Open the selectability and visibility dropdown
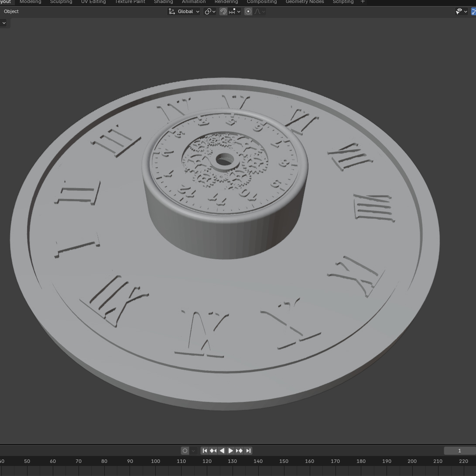476x476 pixels. pos(462,11)
